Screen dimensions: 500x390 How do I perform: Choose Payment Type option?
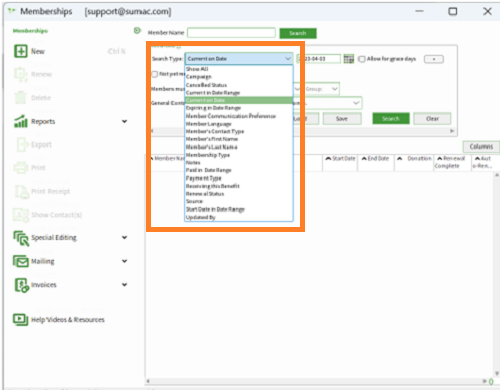(239, 178)
